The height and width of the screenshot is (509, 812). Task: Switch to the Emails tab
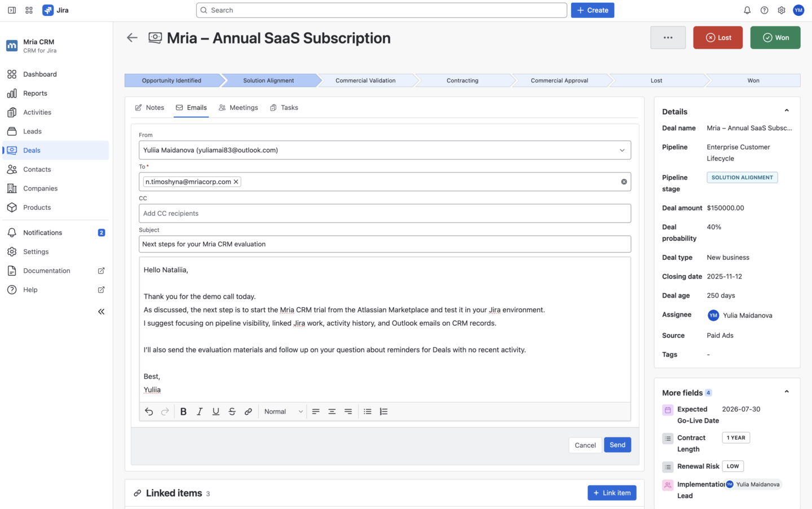coord(191,108)
